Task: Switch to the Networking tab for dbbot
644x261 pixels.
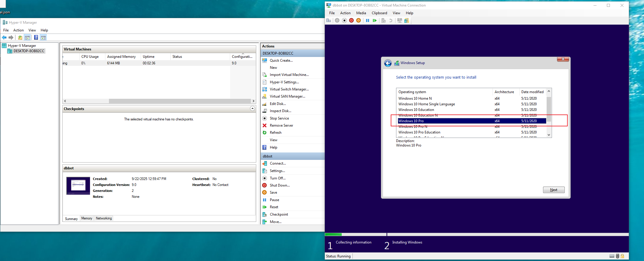Action: [104, 218]
